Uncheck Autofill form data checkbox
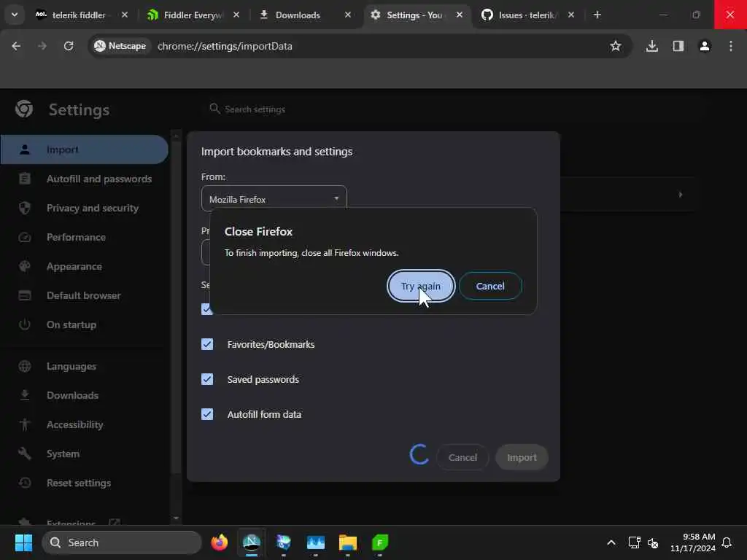The image size is (747, 560). (x=207, y=414)
